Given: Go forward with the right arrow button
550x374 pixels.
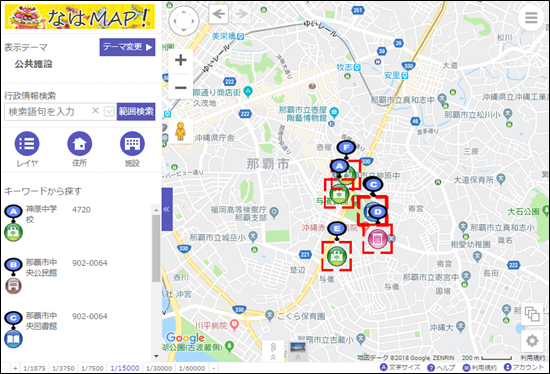Looking at the screenshot, I should (x=241, y=14).
